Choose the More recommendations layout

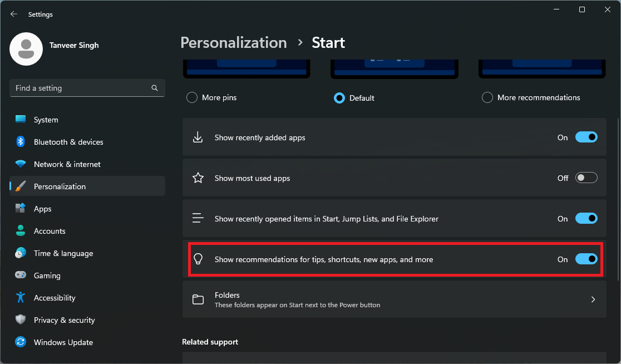[487, 97]
